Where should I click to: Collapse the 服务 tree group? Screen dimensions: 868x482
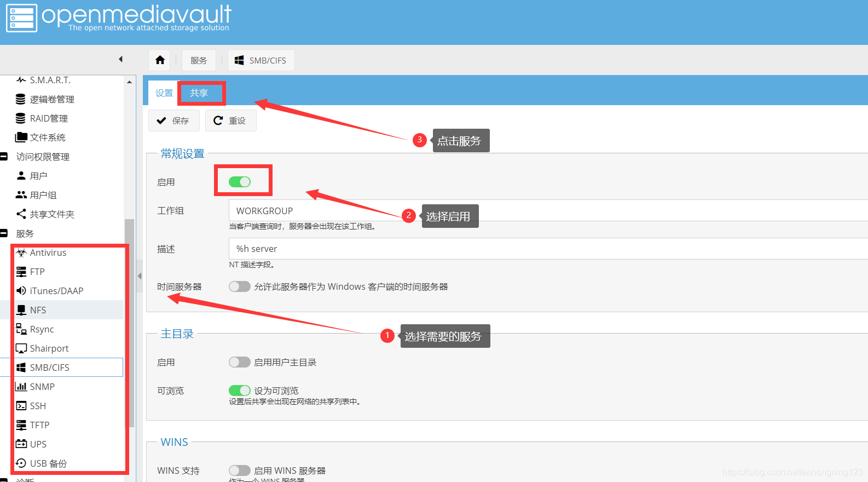click(x=4, y=233)
